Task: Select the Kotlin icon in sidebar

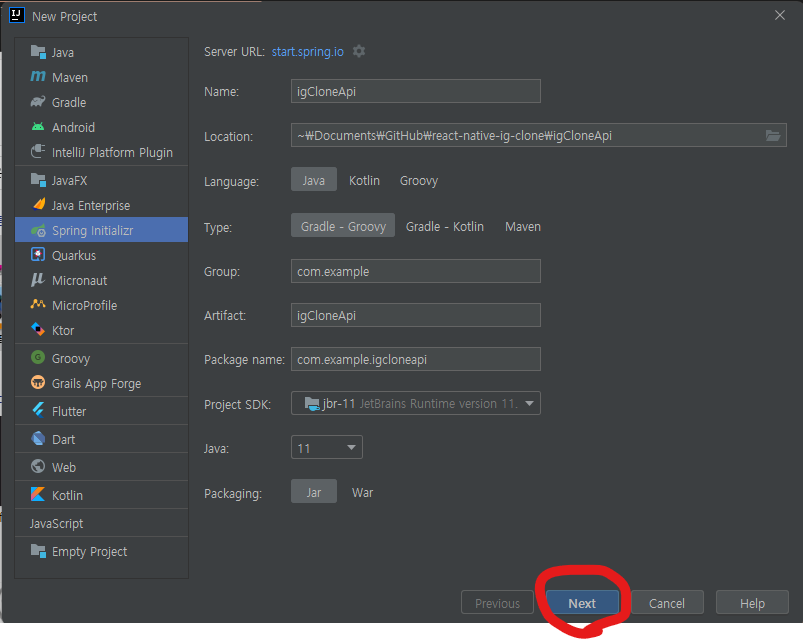Action: coord(38,495)
